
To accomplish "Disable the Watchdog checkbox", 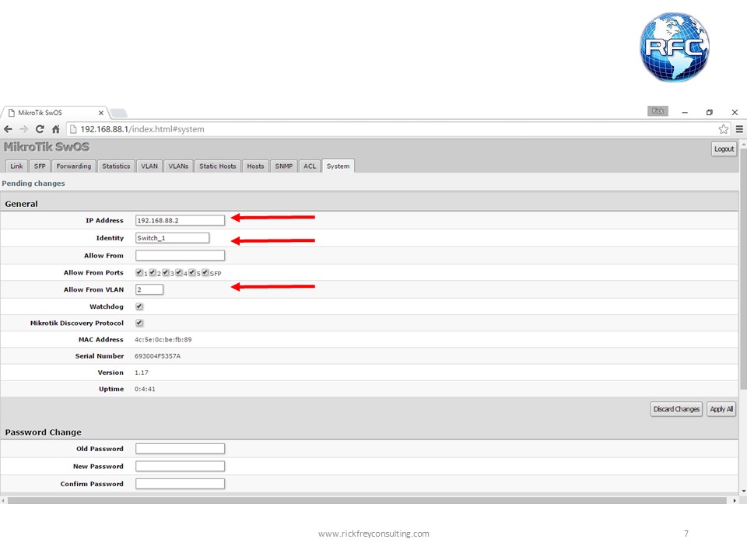I will pos(139,306).
